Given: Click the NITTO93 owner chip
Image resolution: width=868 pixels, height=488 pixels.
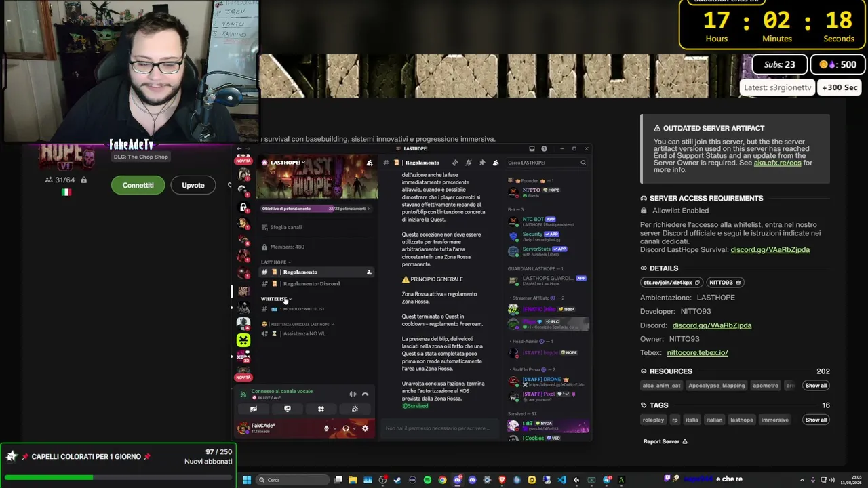Looking at the screenshot, I should click(x=725, y=283).
